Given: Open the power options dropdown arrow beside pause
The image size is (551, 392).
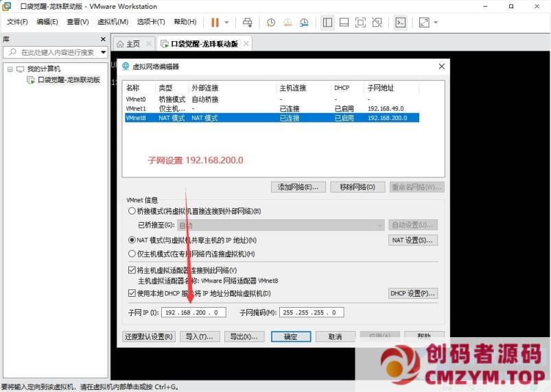Looking at the screenshot, I should click(x=226, y=23).
